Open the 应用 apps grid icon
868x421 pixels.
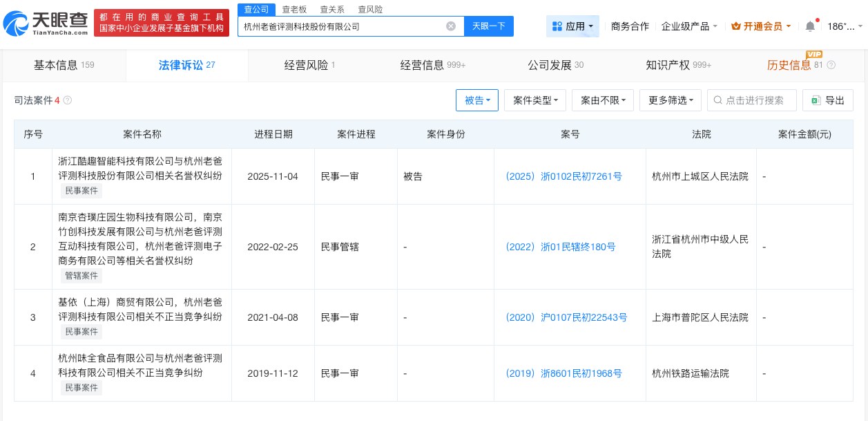[558, 26]
